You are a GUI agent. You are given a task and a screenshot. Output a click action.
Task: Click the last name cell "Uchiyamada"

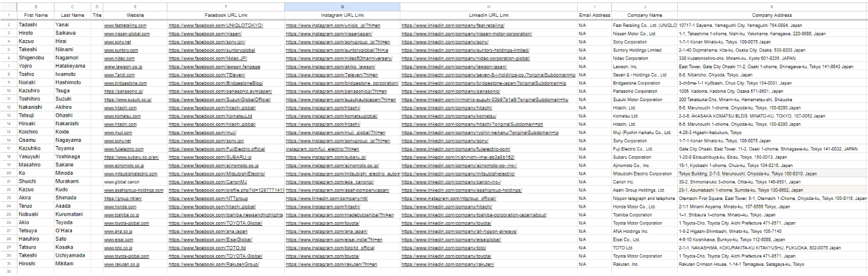pyautogui.click(x=72, y=256)
